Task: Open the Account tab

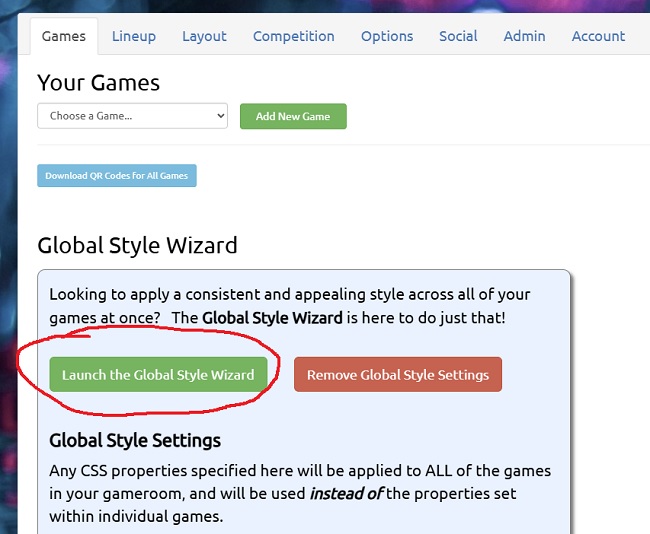Action: (x=598, y=36)
